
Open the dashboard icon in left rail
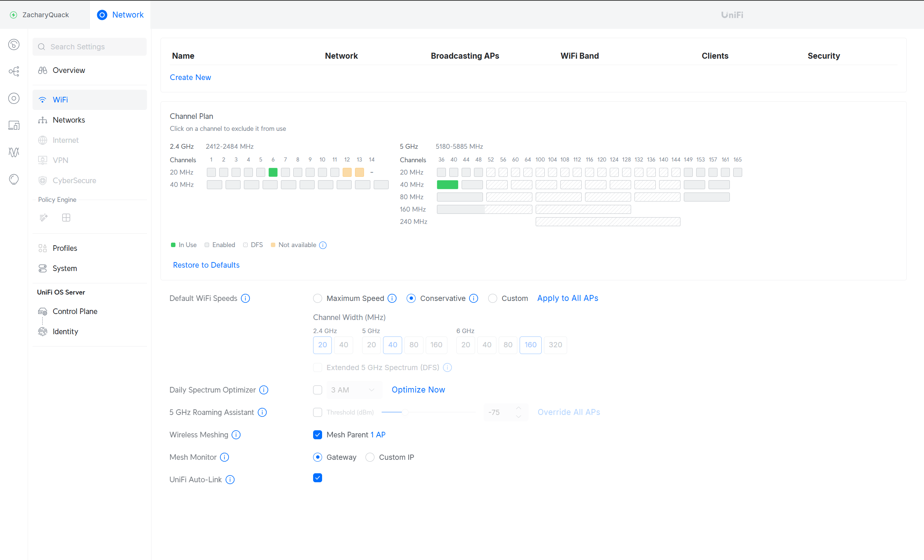(x=14, y=44)
